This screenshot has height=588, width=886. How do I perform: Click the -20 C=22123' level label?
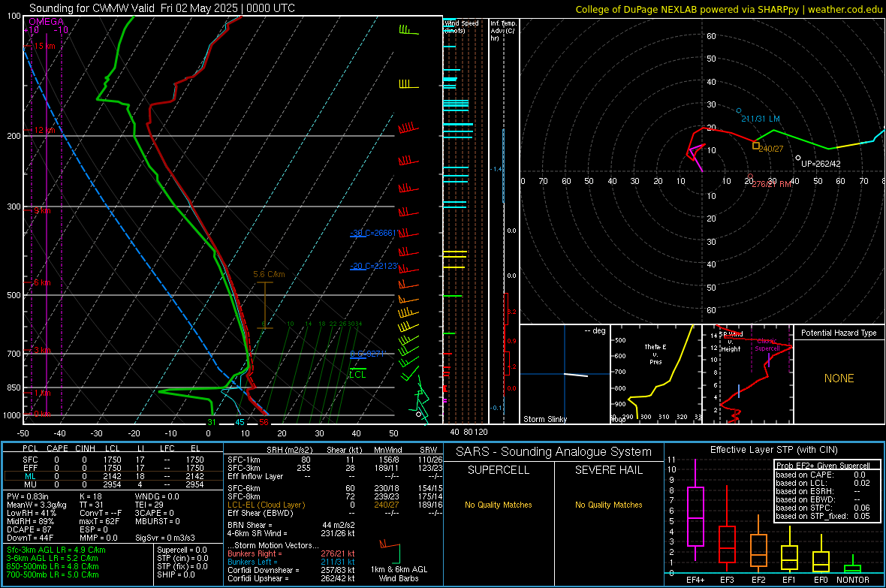pyautogui.click(x=375, y=266)
